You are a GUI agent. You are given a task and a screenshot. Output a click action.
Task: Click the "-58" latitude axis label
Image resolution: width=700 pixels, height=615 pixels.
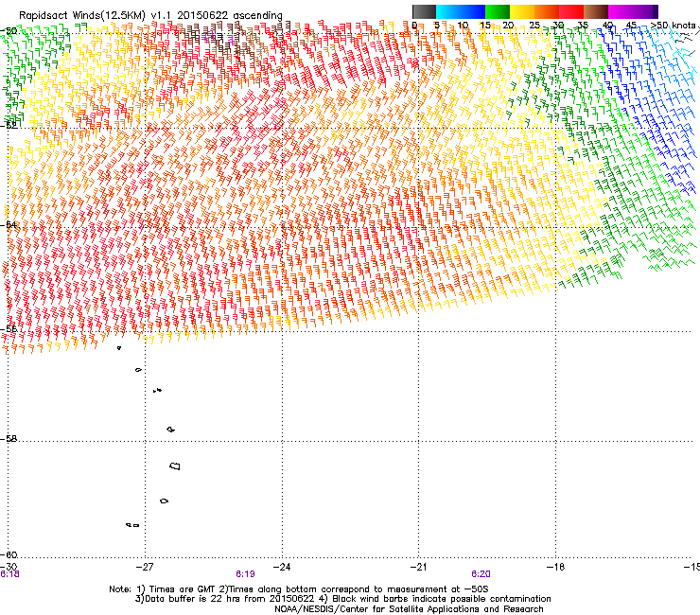(x=9, y=439)
